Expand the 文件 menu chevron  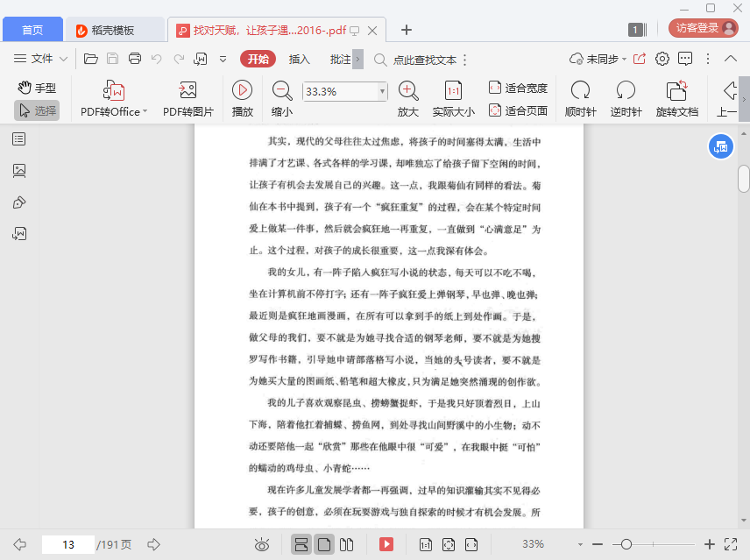pyautogui.click(x=63, y=60)
